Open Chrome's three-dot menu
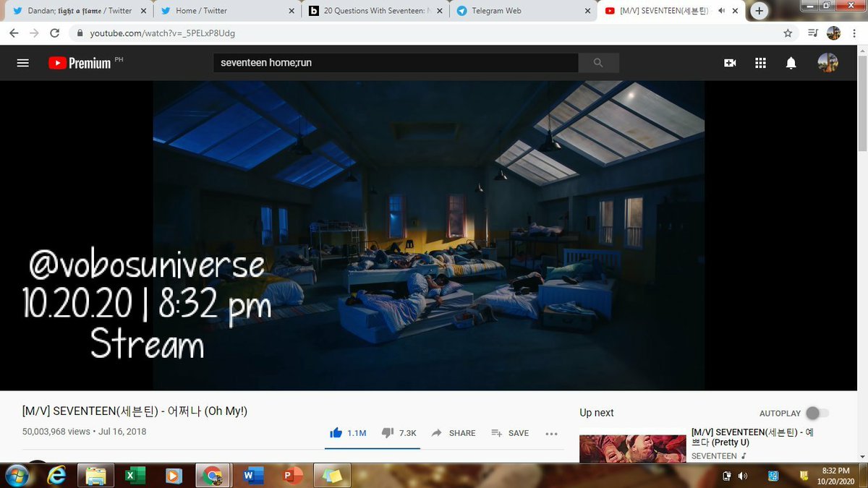This screenshot has width=868, height=488. pos(854,33)
